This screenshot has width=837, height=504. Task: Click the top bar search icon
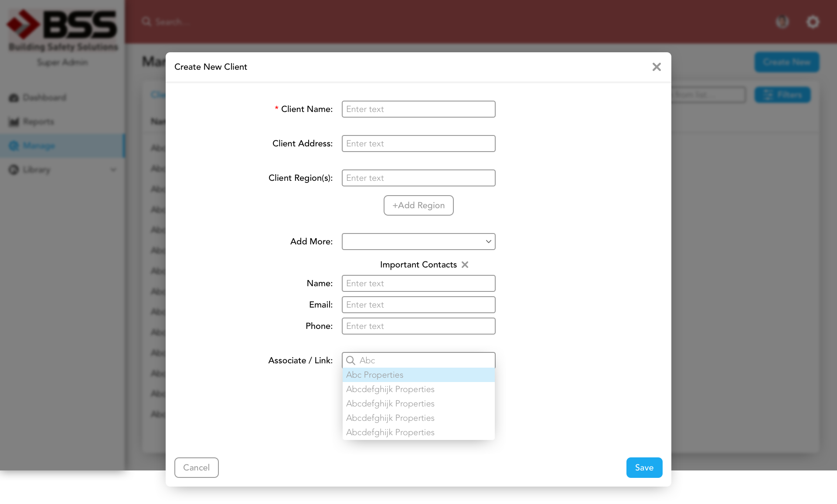pyautogui.click(x=146, y=22)
